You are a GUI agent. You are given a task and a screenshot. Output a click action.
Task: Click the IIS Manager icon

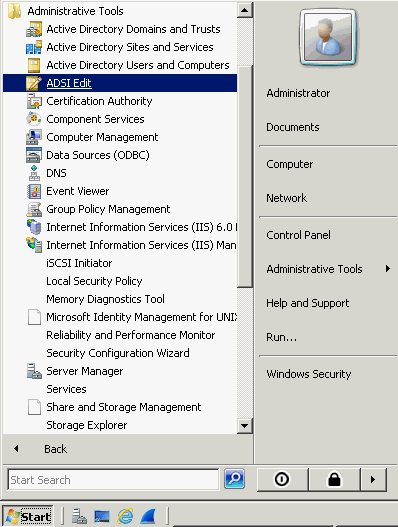pyautogui.click(x=34, y=245)
